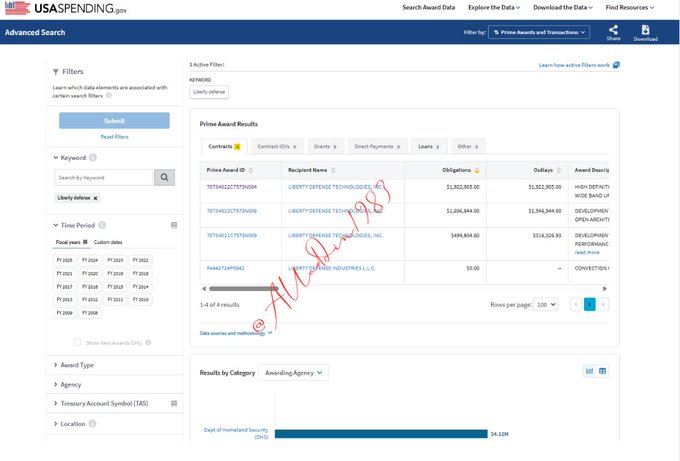Switch results to table view icon
The height and width of the screenshot is (461, 680).
[603, 371]
